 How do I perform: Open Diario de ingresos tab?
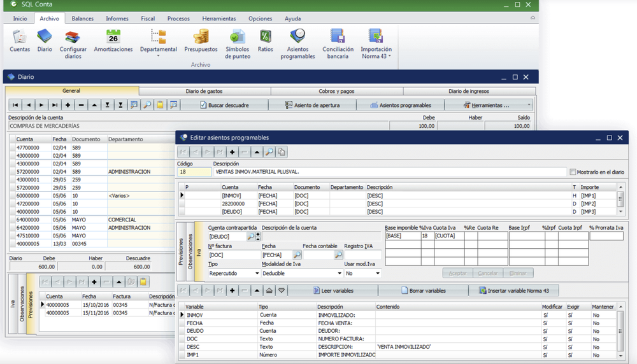[469, 91]
